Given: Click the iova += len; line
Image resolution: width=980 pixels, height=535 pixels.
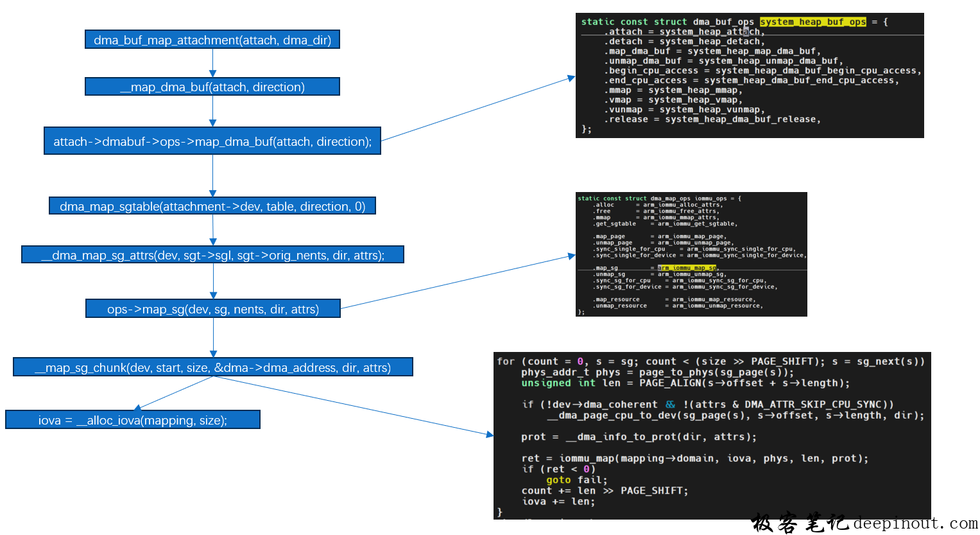Looking at the screenshot, I should pos(558,502).
